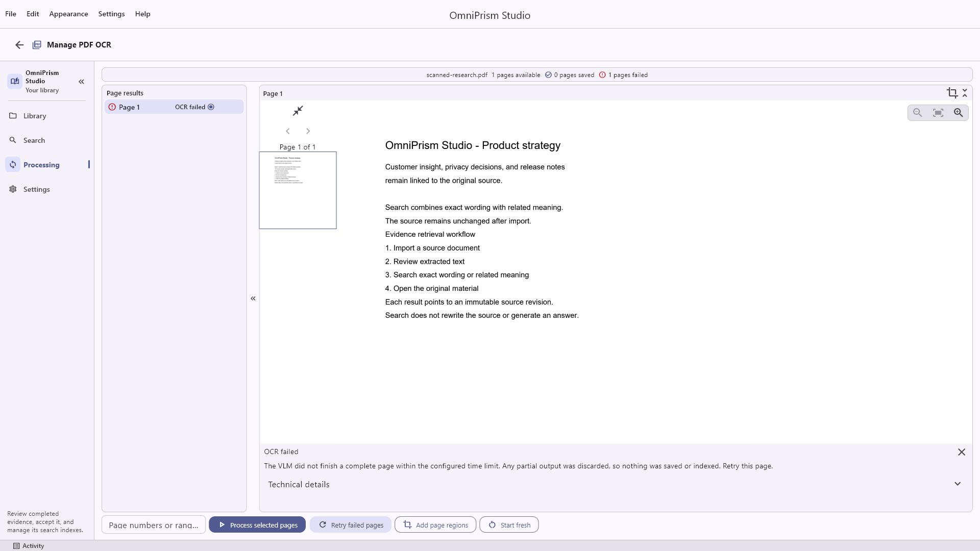Open the Edit menu
Image resolution: width=980 pixels, height=551 pixels.
pyautogui.click(x=33, y=14)
